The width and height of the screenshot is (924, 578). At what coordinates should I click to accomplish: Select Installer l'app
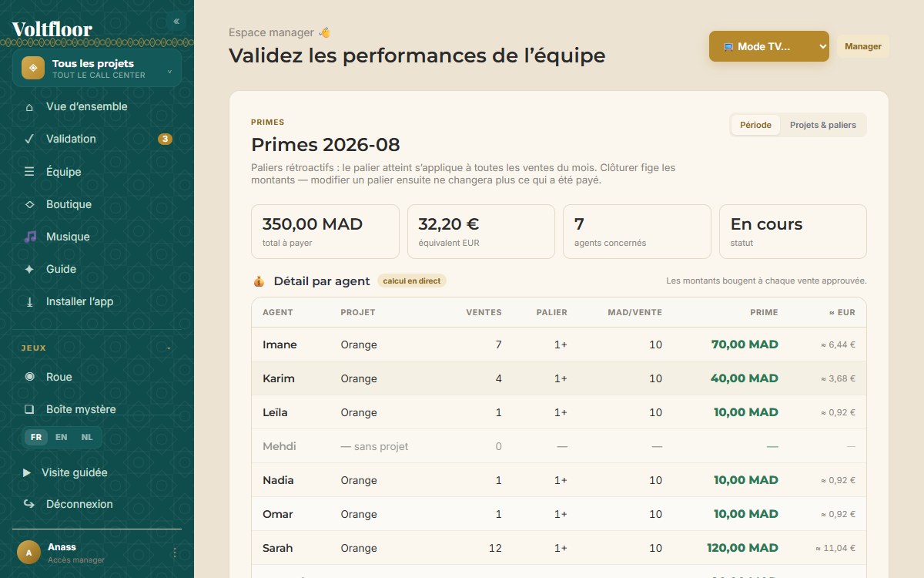point(97,301)
